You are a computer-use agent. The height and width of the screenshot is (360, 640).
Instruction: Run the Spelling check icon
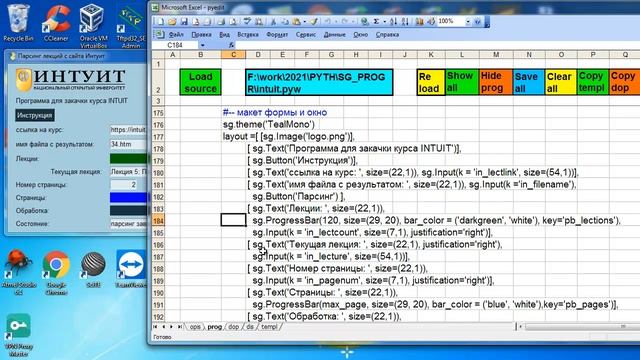(247, 21)
